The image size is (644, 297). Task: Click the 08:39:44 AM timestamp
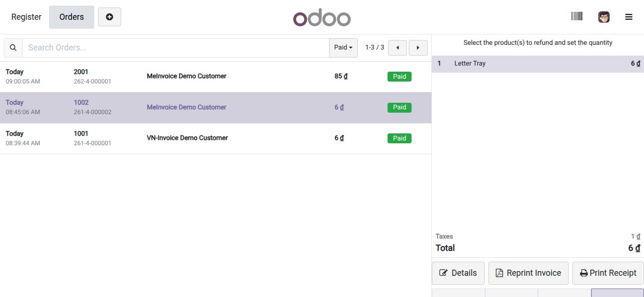click(x=23, y=143)
